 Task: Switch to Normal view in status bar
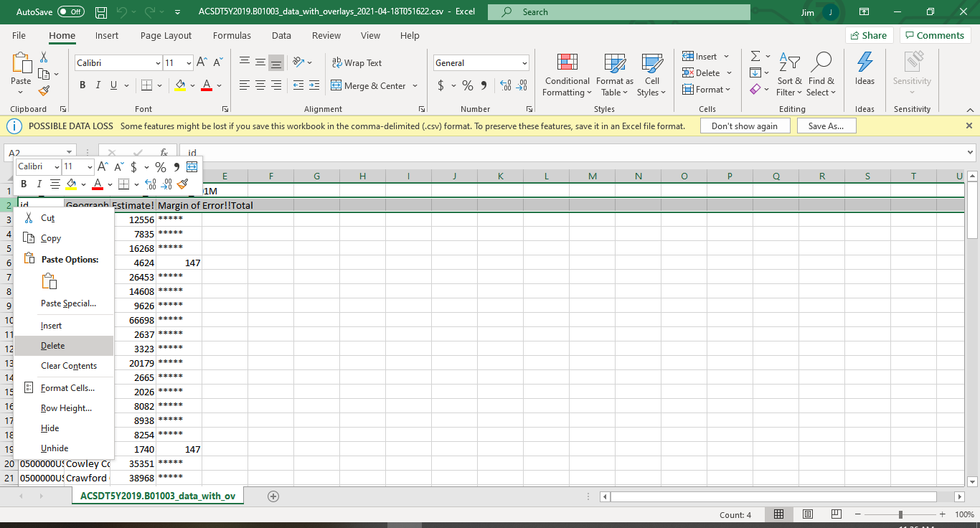(778, 514)
